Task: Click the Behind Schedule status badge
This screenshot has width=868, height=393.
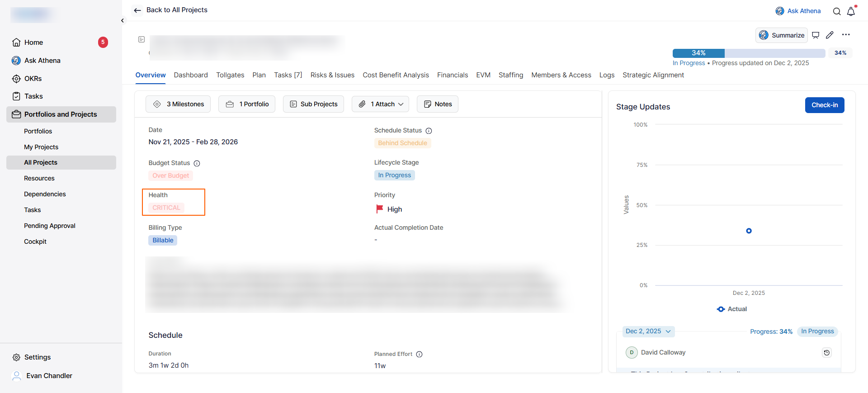Action: 402,143
